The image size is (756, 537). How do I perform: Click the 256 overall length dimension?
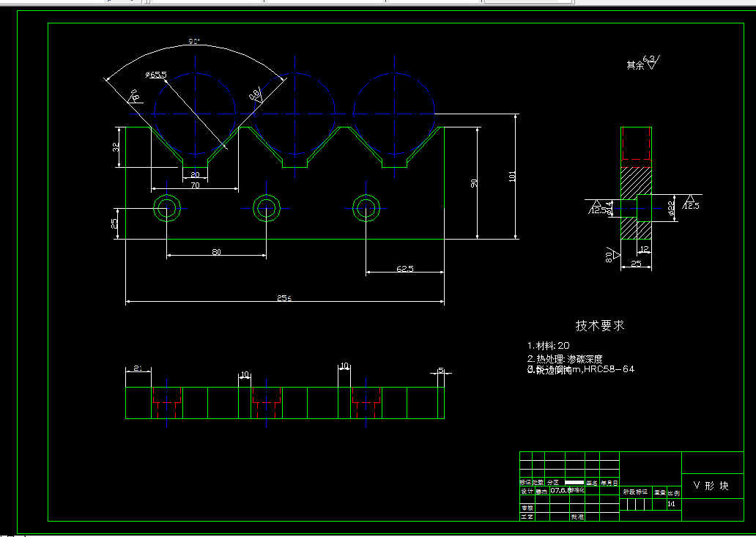(284, 298)
